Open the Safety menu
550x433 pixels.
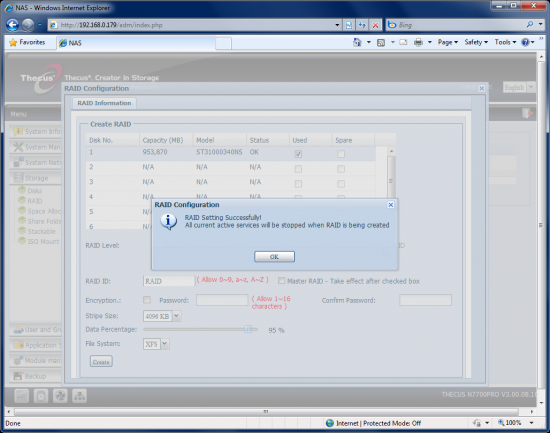(x=476, y=42)
